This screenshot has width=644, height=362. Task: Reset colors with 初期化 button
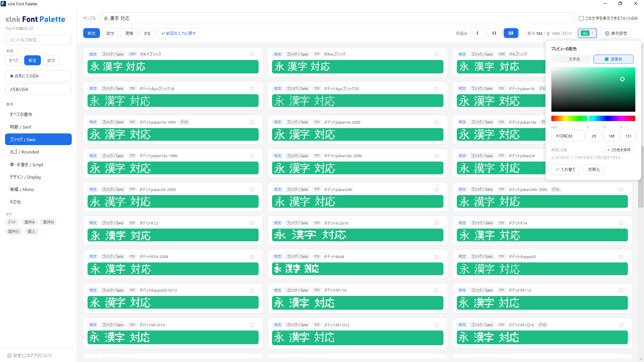[x=594, y=170]
